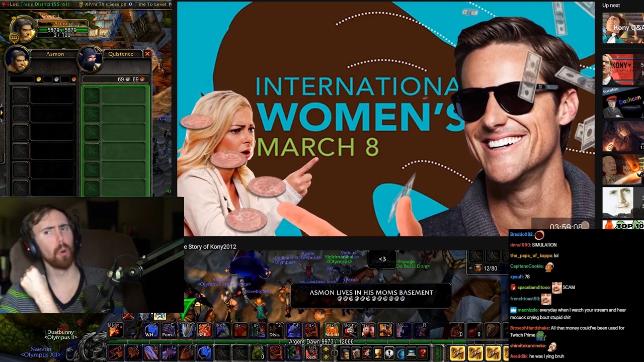
Task: Use the ability bound to F4
Action: [x=294, y=330]
